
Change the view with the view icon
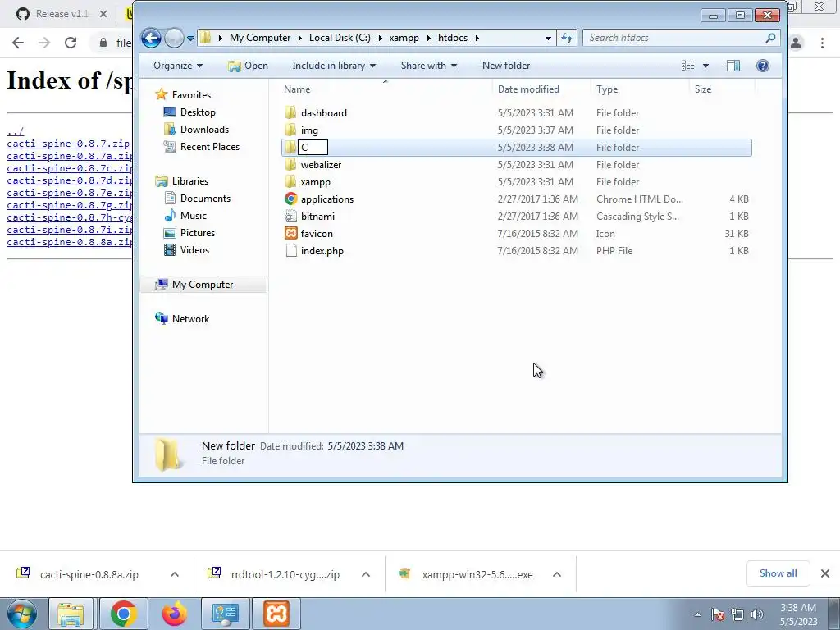pos(688,66)
